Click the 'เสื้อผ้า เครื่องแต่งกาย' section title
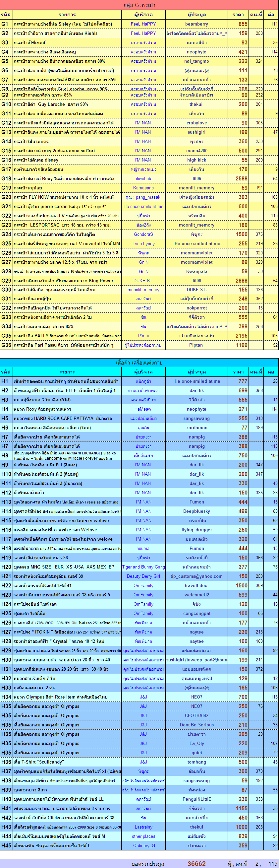The width and height of the screenshot is (279, 868). pos(139,363)
